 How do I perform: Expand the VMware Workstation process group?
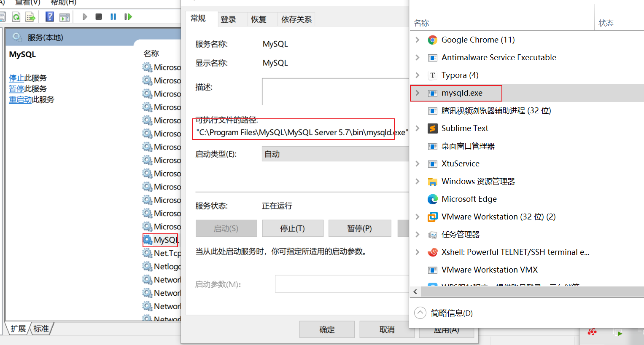[x=418, y=217]
